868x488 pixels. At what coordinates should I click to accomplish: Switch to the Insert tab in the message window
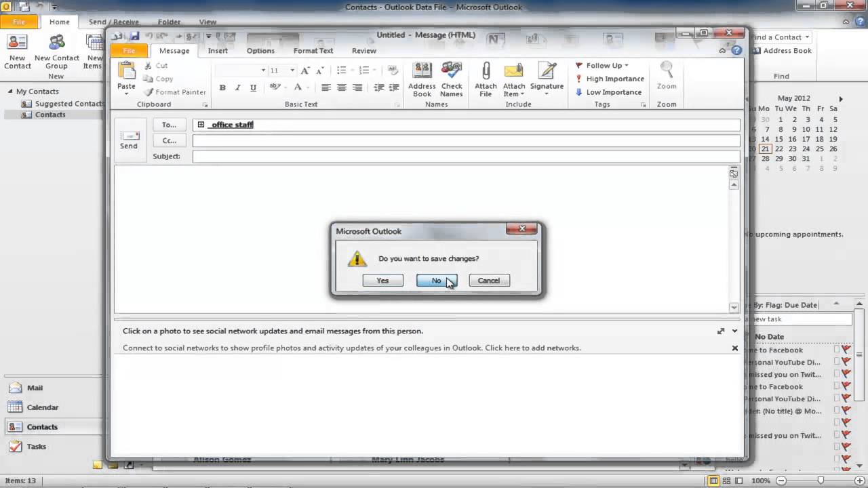[218, 51]
